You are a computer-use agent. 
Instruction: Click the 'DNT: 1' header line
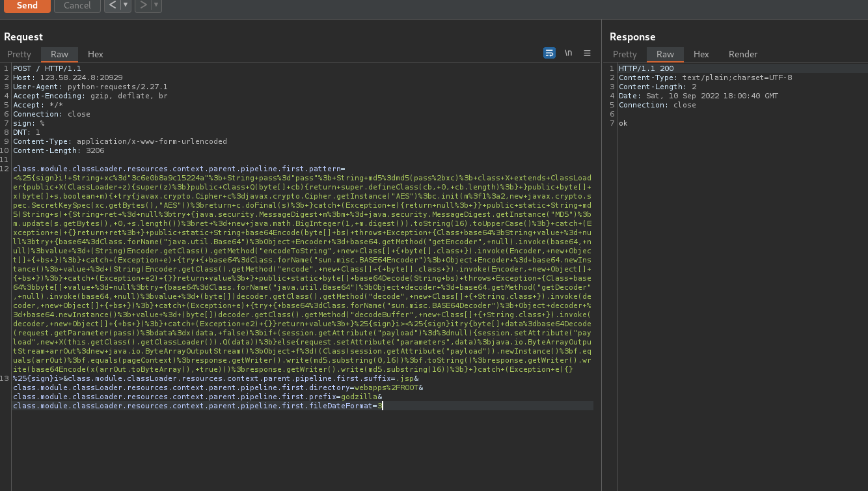(x=27, y=132)
